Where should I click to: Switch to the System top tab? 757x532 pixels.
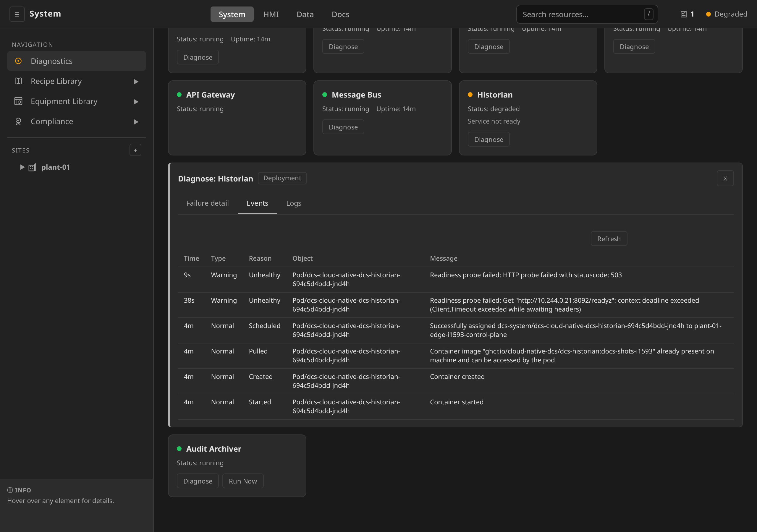pos(232,14)
